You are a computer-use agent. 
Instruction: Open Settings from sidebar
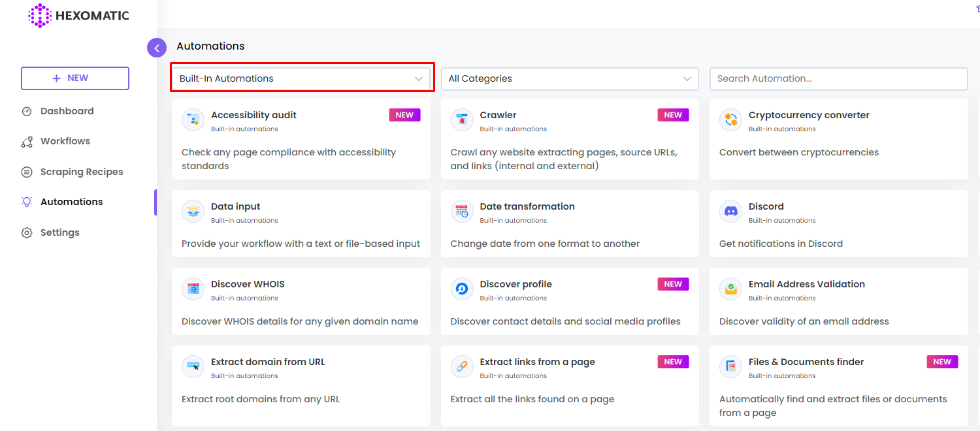coord(59,232)
